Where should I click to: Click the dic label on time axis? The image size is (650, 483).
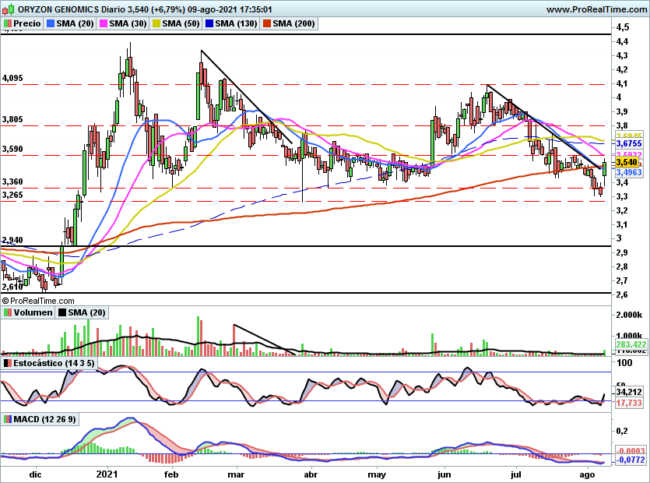[36, 474]
